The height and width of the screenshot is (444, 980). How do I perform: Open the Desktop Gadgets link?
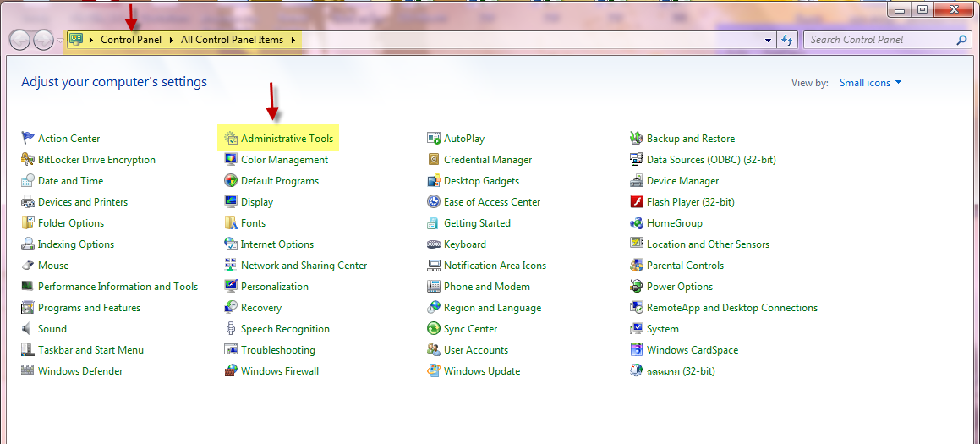[481, 181]
